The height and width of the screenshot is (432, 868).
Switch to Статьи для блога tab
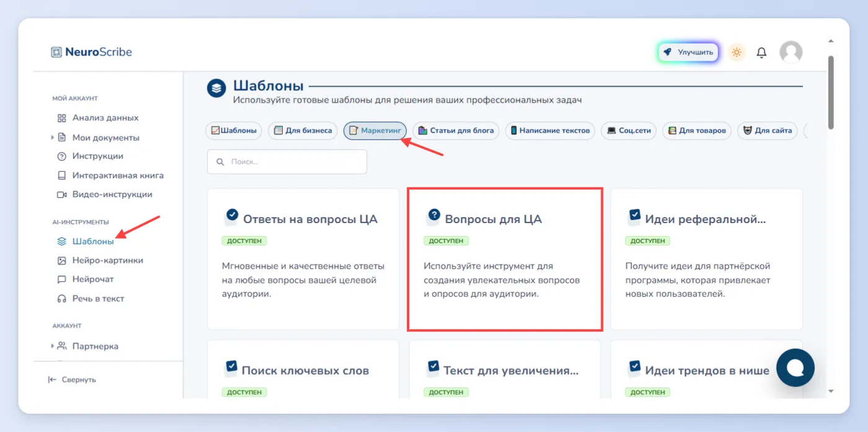click(456, 131)
